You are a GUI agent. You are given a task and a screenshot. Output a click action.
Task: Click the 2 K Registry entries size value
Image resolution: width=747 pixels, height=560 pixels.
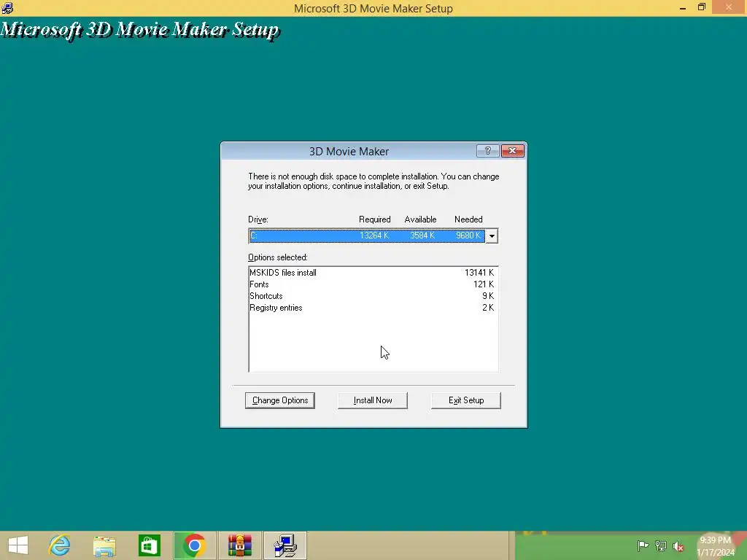(x=488, y=308)
